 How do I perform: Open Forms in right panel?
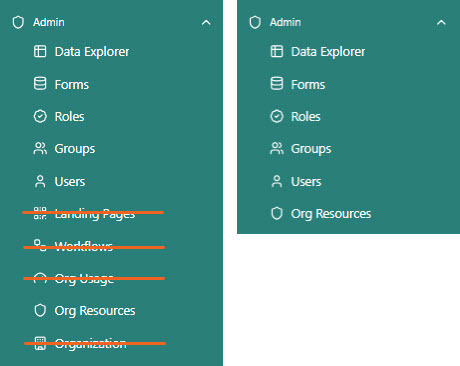coord(308,84)
